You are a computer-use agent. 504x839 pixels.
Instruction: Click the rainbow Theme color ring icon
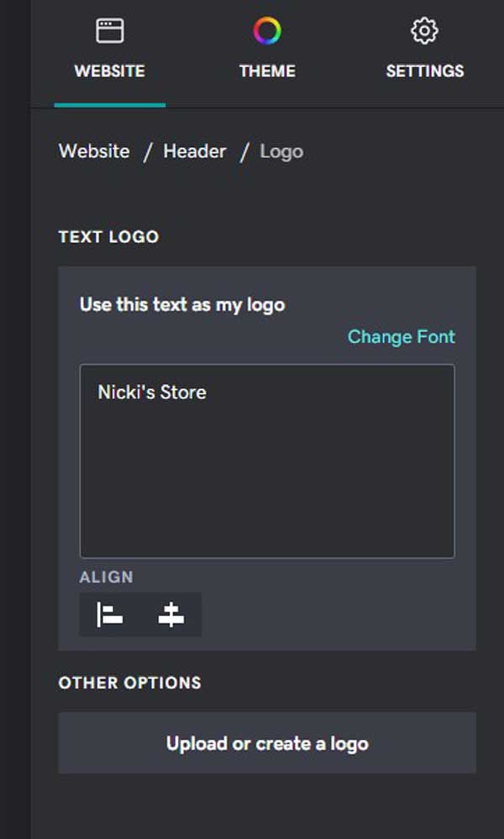point(267,30)
